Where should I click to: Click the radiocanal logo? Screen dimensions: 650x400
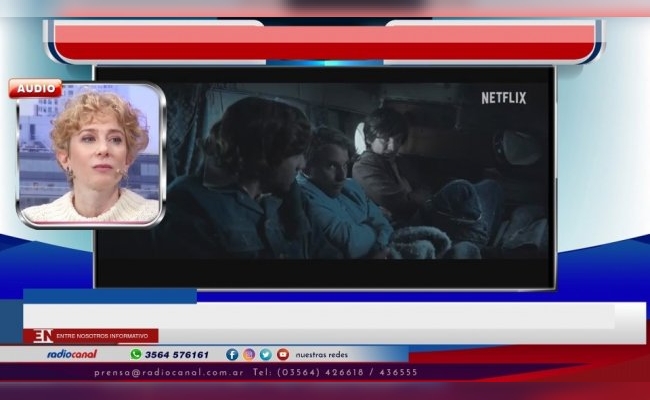click(x=72, y=354)
